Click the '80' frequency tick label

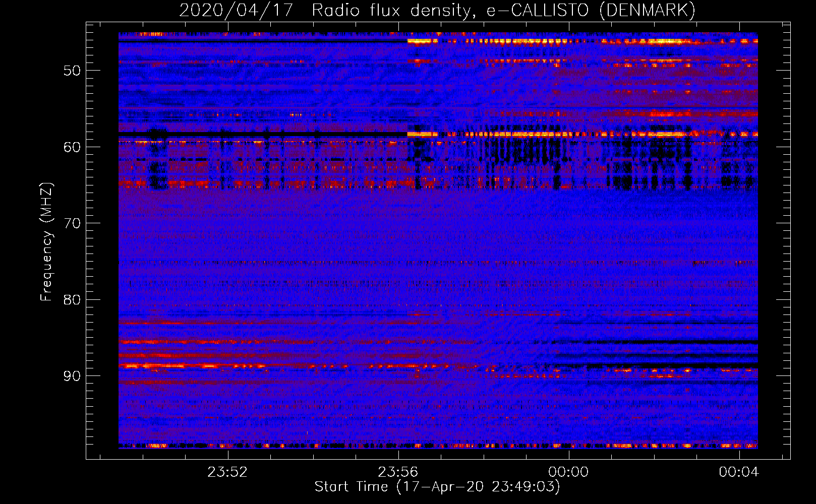tap(72, 300)
